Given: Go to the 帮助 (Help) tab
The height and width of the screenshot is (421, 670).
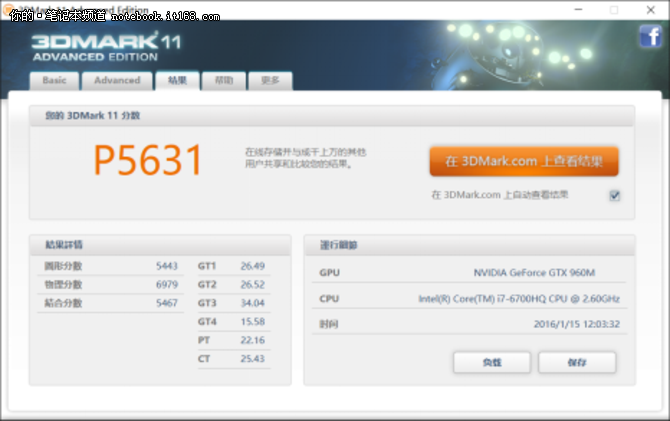Looking at the screenshot, I should coord(223,81).
